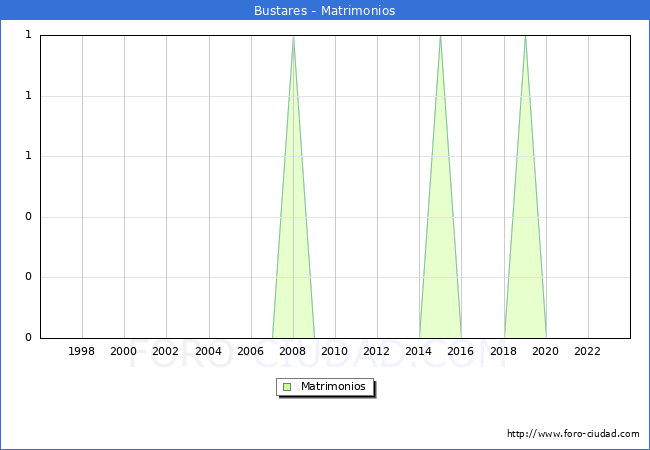650x450 pixels.
Task: Click the 2006 x-axis label
Action: click(x=250, y=351)
